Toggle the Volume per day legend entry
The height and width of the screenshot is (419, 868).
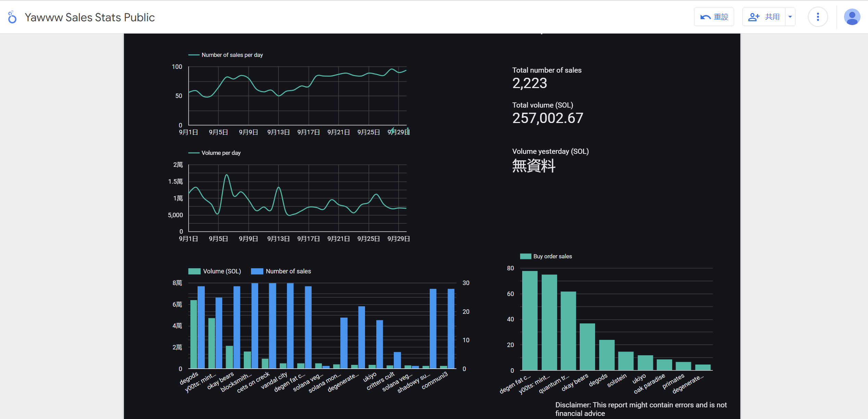[x=215, y=153]
